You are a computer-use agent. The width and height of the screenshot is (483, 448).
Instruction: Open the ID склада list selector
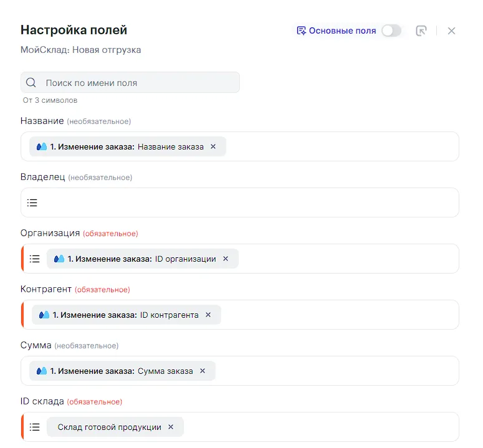[35, 427]
